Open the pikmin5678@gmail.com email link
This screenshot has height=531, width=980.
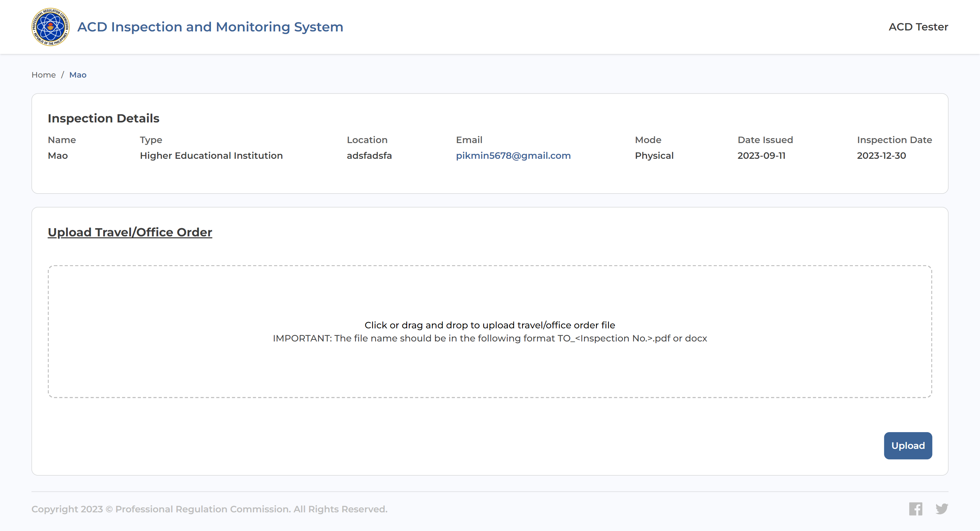point(513,156)
